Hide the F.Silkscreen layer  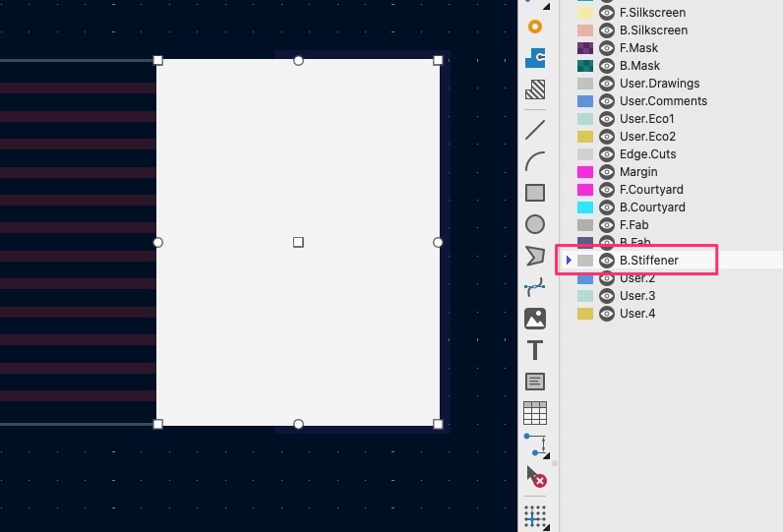click(607, 13)
